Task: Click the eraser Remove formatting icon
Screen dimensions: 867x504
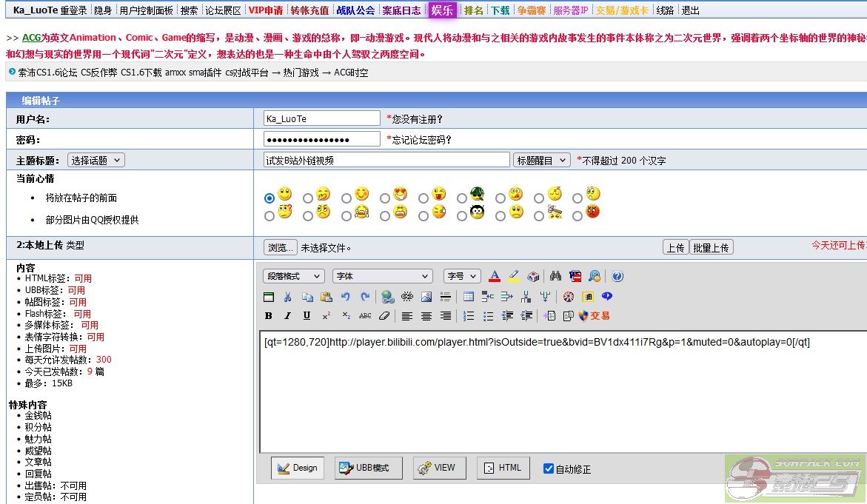Action: point(384,316)
